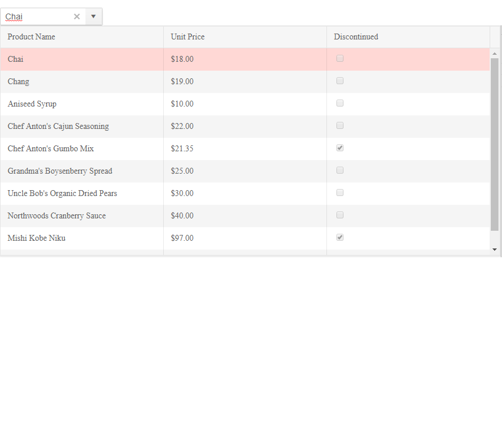The width and height of the screenshot is (502, 448).
Task: Select Uncle Bob's Organic Dried Pears row
Action: pyautogui.click(x=245, y=194)
